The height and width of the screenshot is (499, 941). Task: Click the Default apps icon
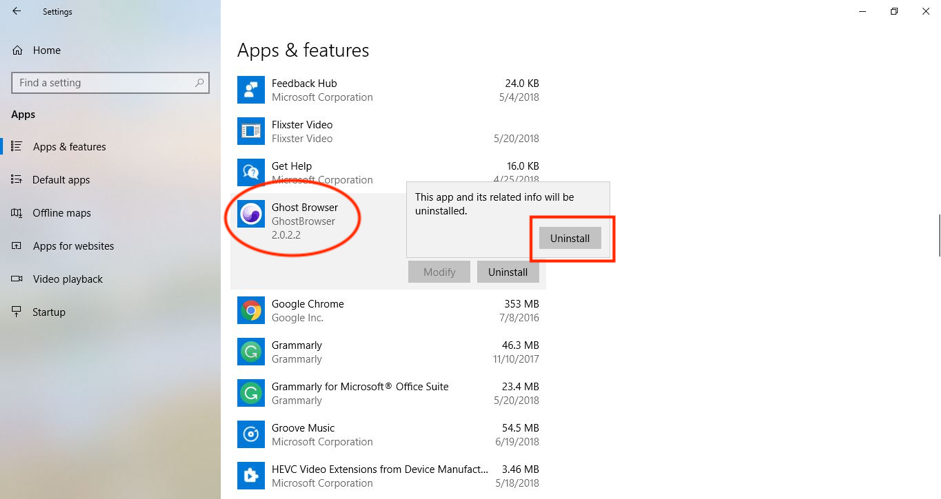tap(17, 180)
